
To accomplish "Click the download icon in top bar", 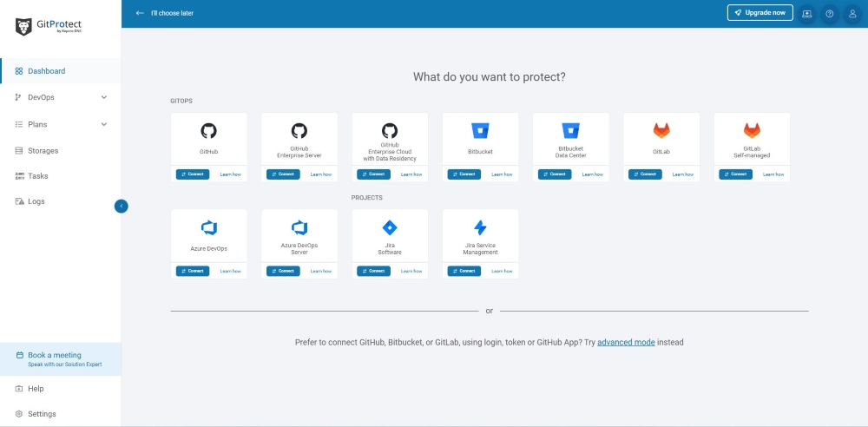I will point(806,14).
